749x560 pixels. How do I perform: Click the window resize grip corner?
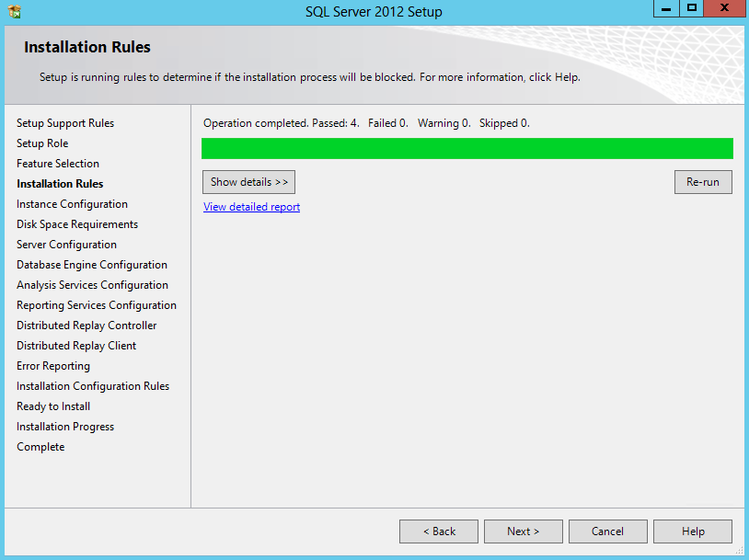coord(740,551)
